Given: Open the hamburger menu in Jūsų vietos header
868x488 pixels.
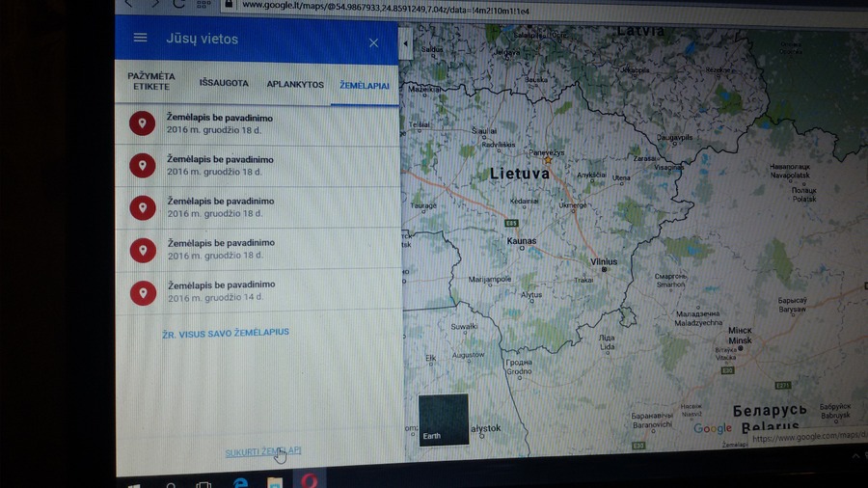Looking at the screenshot, I should (x=140, y=37).
